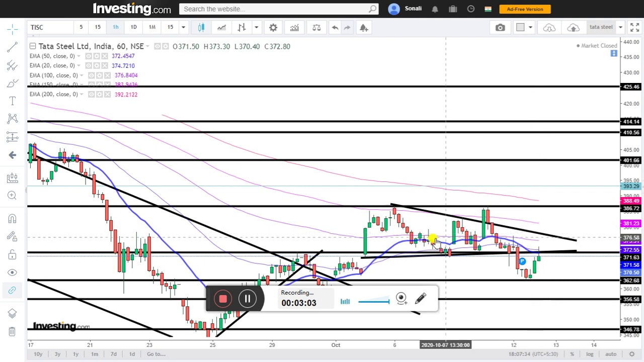The width and height of the screenshot is (644, 362).
Task: Click the redo arrow
Action: tap(347, 28)
